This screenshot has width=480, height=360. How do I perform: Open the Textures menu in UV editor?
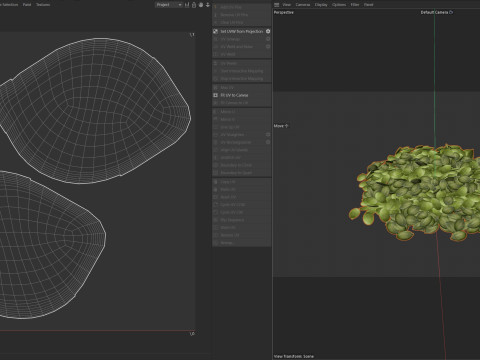click(x=43, y=5)
